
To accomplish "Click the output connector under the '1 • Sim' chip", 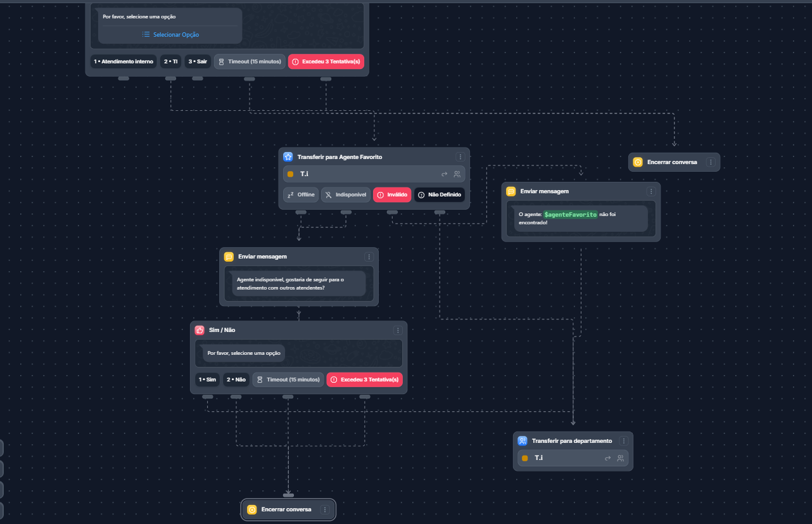I will tap(207, 397).
